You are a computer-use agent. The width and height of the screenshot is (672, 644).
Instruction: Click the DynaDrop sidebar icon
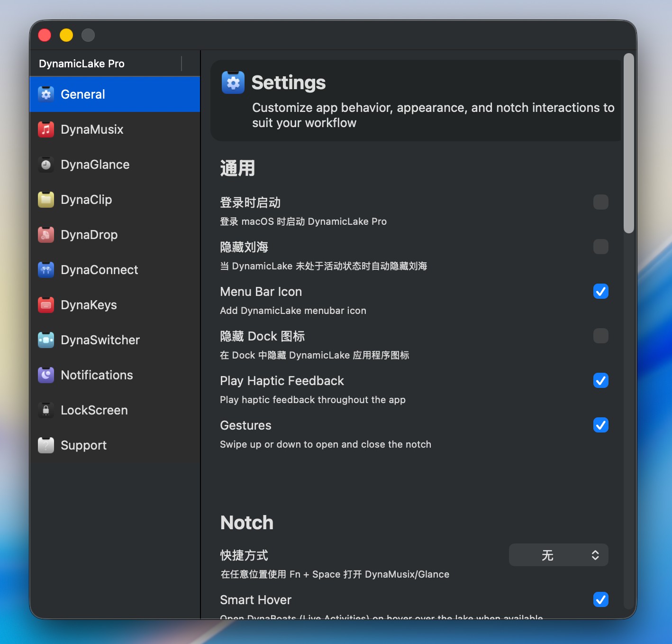(x=46, y=235)
